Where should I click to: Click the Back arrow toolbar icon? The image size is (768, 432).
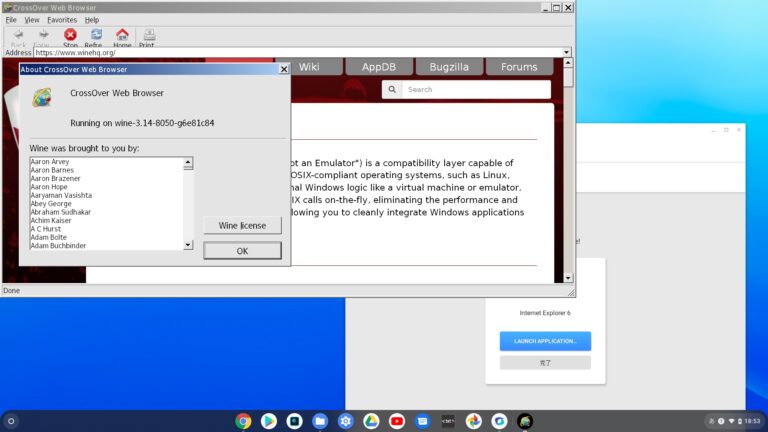19,34
